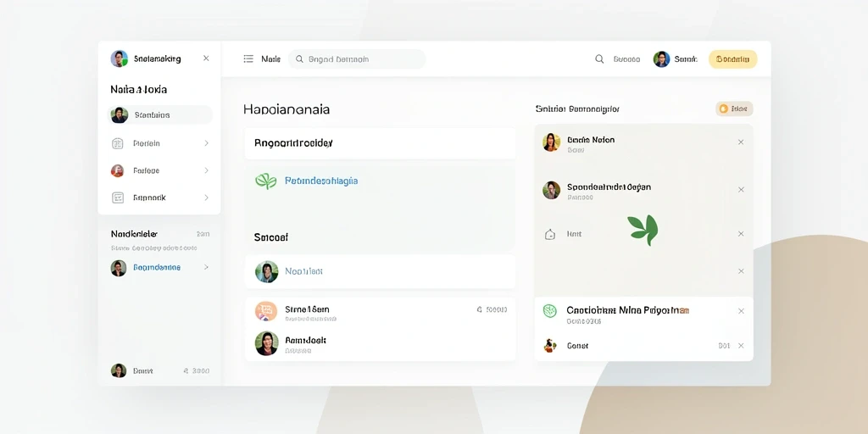The image size is (868, 434).
Task: Open the profile avatar in top right bar
Action: point(661,59)
